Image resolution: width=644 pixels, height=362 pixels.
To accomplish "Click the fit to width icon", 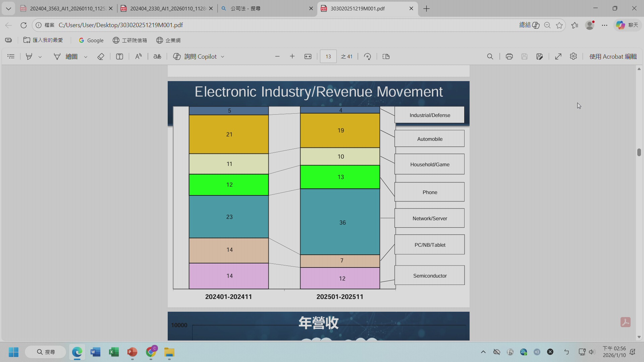I will pyautogui.click(x=308, y=57).
